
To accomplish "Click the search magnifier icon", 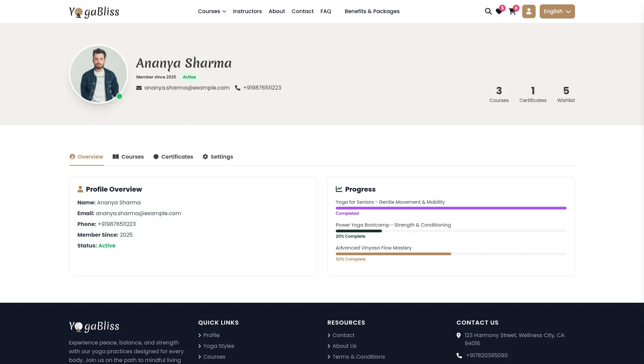I will point(488,11).
